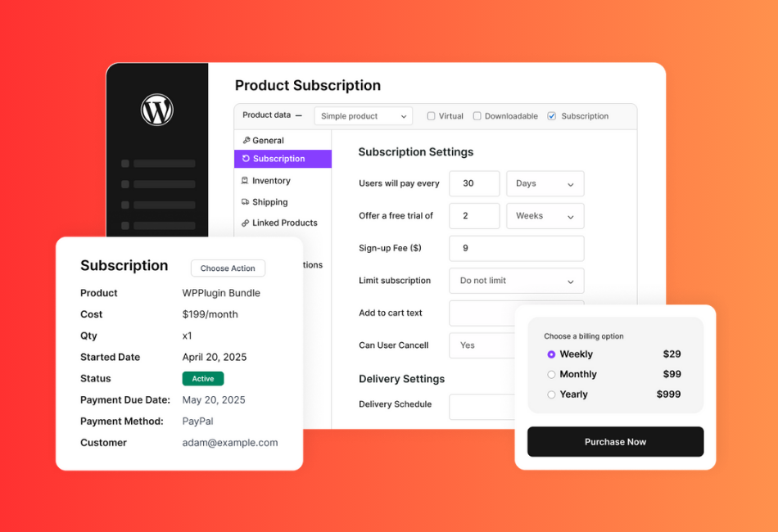Click the adam@example.com customer link
Screen dimensions: 778x532
(x=230, y=442)
